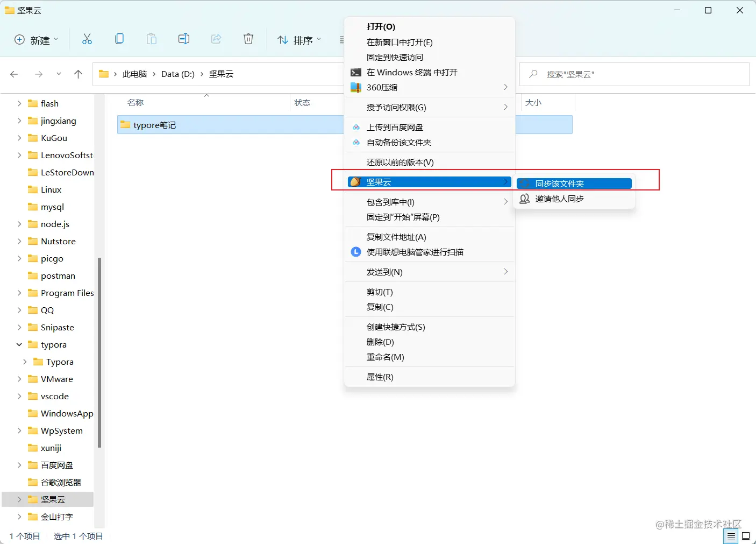Screen dimensions: 756x544
Task: Click the search box 搜索"坚果云"
Action: click(634, 74)
